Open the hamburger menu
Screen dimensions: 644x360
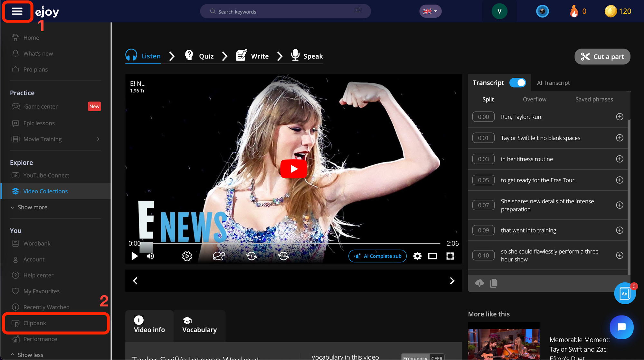coord(17,11)
